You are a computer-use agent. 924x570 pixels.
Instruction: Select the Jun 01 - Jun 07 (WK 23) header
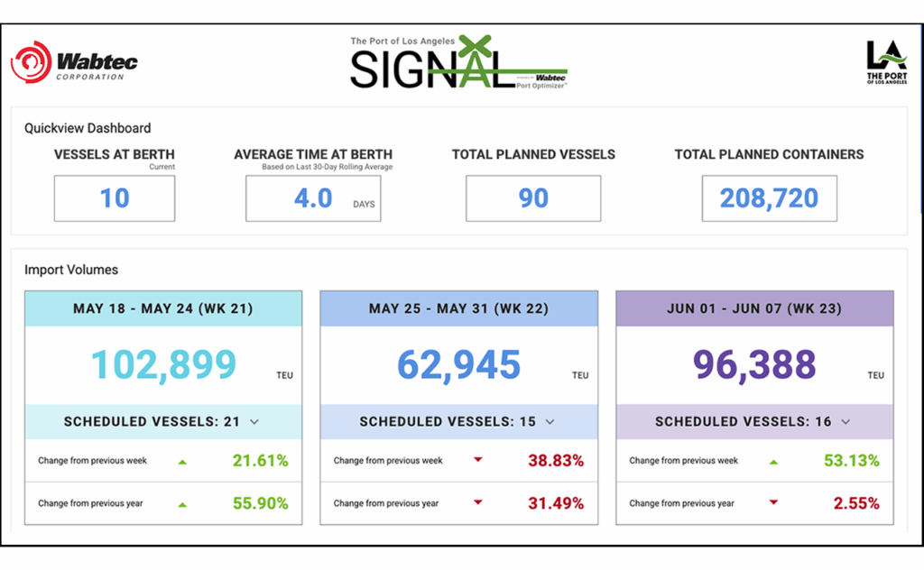pyautogui.click(x=754, y=308)
